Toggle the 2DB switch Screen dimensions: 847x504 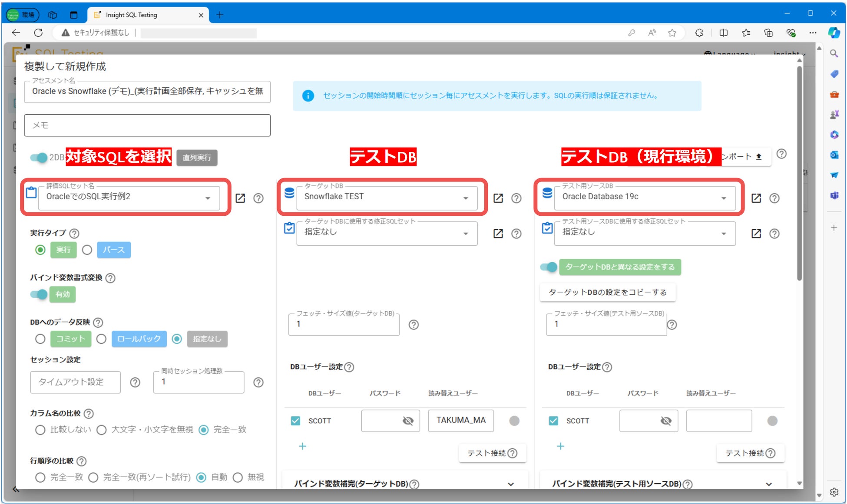point(39,158)
